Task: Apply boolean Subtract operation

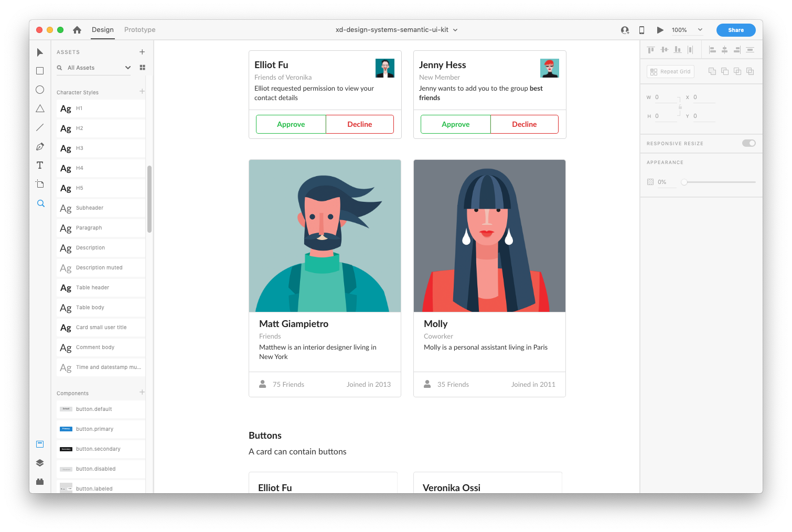Action: [725, 71]
